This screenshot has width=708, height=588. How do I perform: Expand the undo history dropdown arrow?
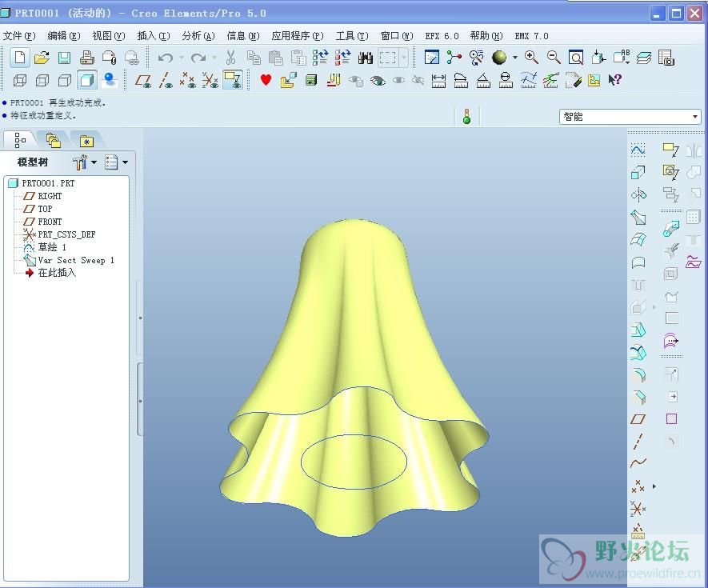point(182,58)
